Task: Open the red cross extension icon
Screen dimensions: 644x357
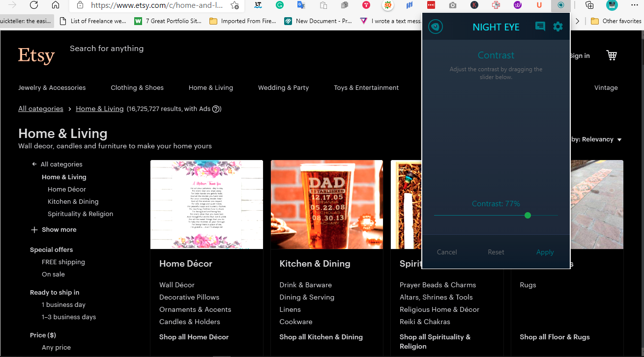Action: point(496,5)
